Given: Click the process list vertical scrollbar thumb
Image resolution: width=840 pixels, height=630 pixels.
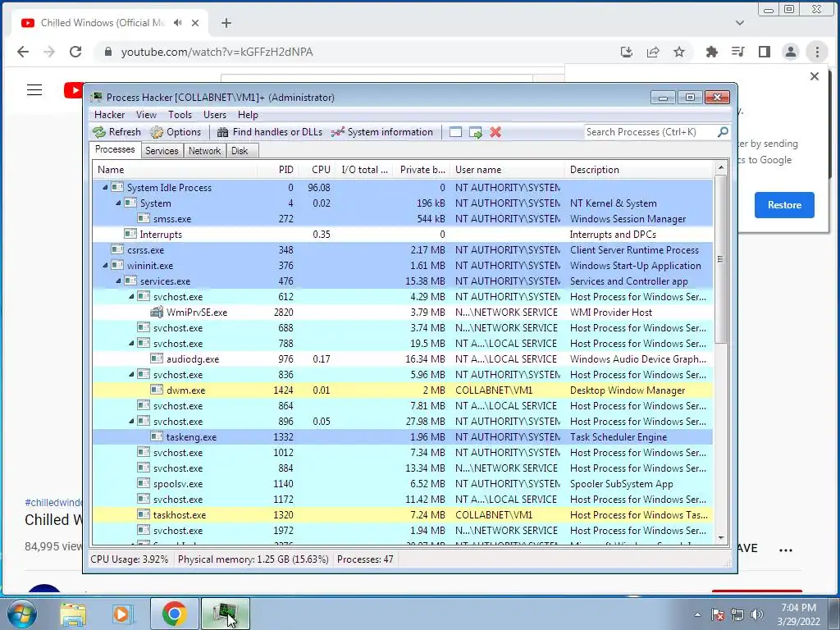Looking at the screenshot, I should (x=720, y=258).
